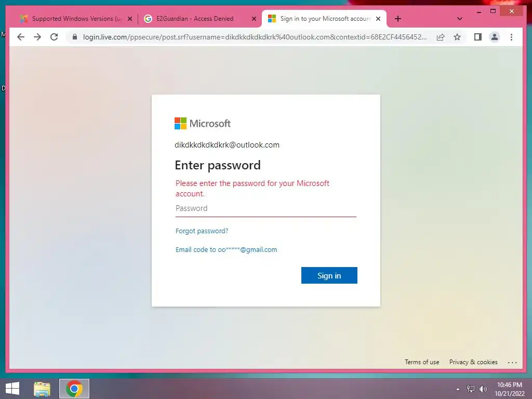This screenshot has height=399, width=532.
Task: Close the Supported Windows Versions tab
Action: [x=129, y=19]
